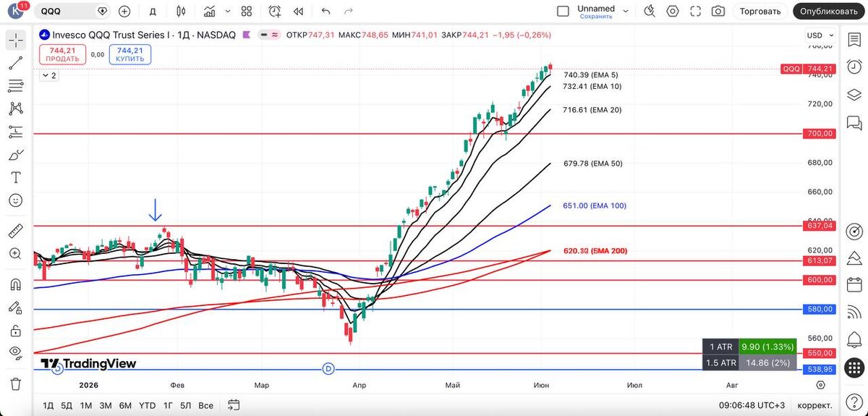Enter fullscreen mode
868x416 pixels.
pos(695,11)
